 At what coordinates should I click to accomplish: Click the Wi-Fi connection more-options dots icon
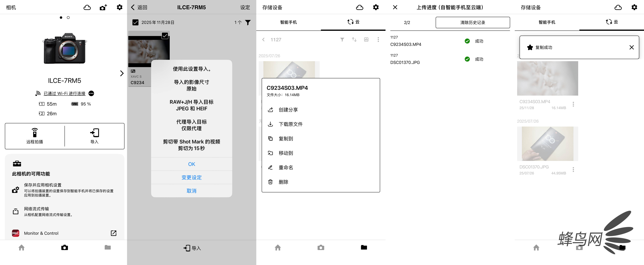click(91, 93)
